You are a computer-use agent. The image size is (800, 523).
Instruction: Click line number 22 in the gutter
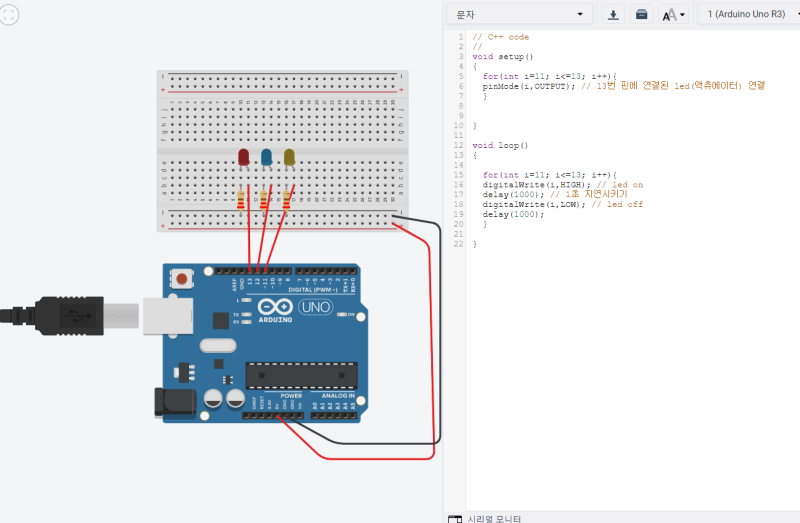click(x=458, y=244)
